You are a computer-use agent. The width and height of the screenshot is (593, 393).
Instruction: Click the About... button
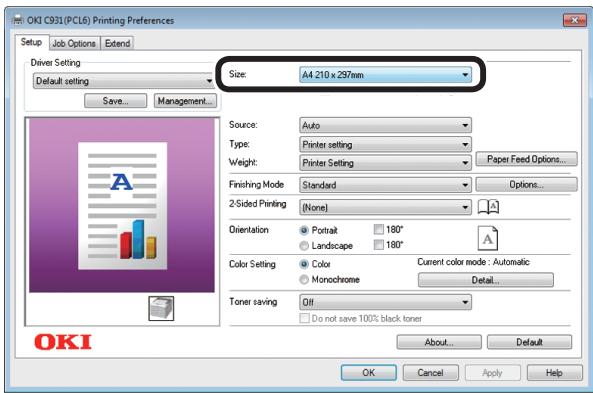coord(439,342)
